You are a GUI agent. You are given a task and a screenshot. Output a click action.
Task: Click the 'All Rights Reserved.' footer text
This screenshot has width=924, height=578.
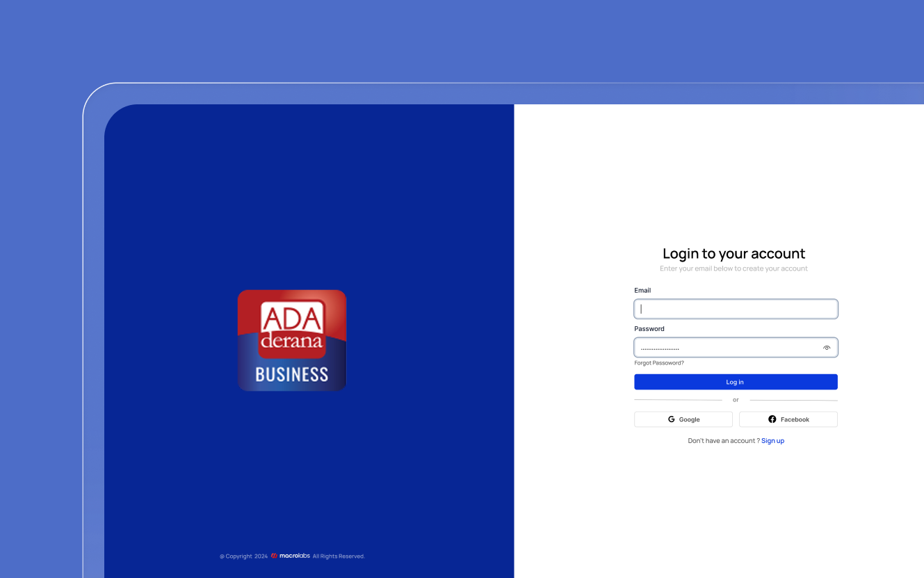[339, 556]
